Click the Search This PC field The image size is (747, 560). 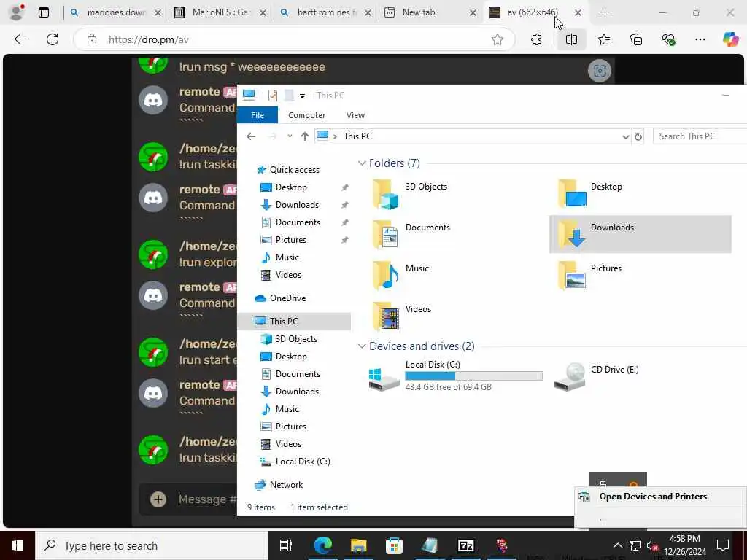pyautogui.click(x=700, y=136)
